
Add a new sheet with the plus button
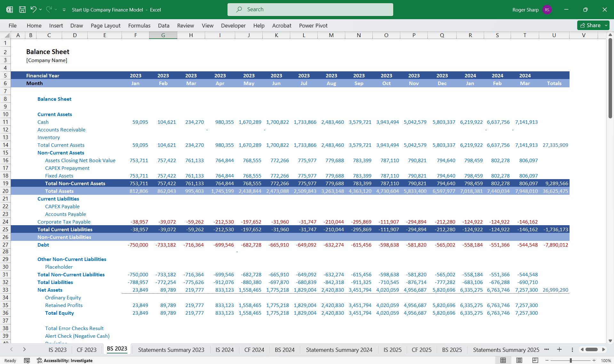560,350
